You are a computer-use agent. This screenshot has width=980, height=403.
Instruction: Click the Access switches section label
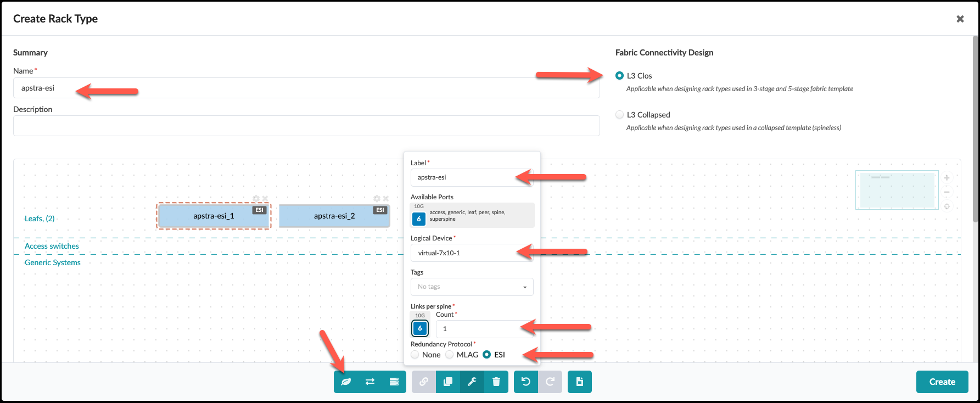tap(52, 246)
